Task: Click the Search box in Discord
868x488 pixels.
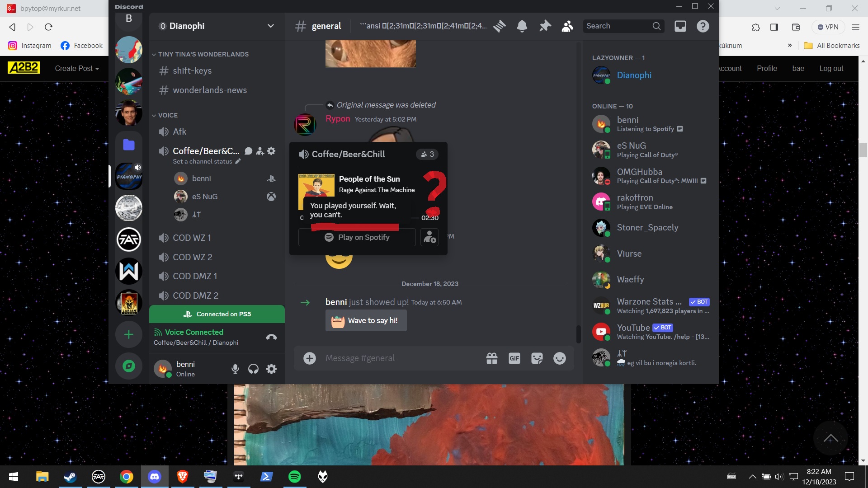Action: pyautogui.click(x=623, y=26)
